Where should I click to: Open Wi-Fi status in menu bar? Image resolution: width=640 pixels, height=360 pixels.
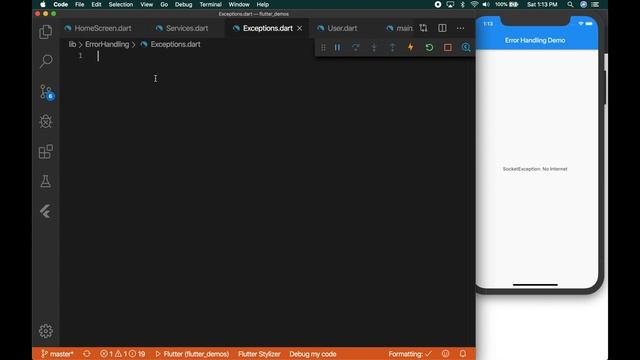click(474, 4)
